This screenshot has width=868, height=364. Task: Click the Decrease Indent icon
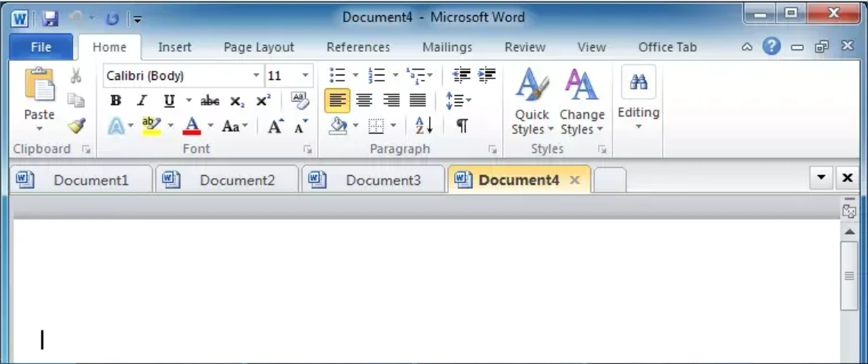(461, 75)
